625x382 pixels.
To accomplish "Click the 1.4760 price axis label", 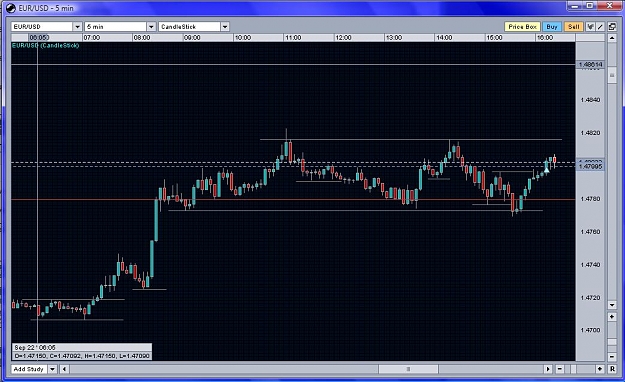I will [590, 232].
